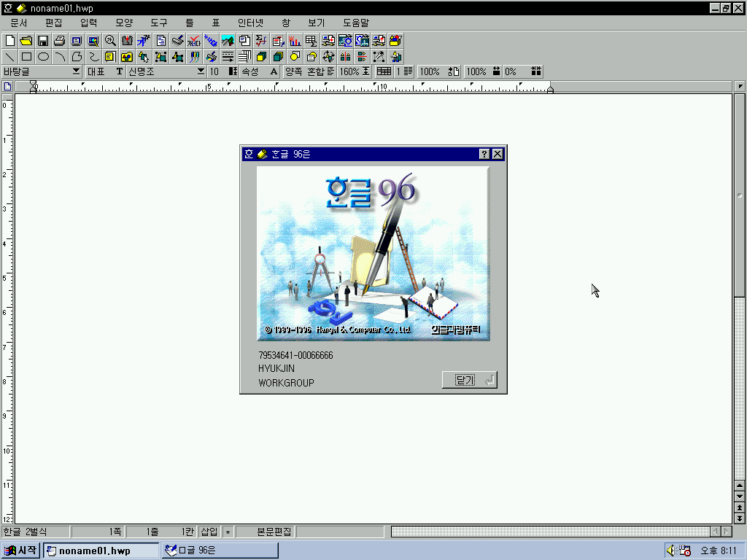The image size is (747, 560).
Task: Open the 문서 menu
Action: 18,23
